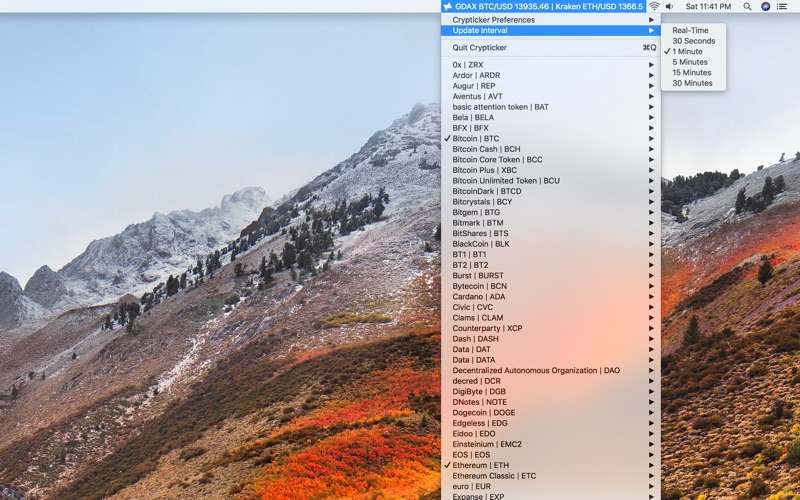800x500 pixels.
Task: Click the Sat 11:41 PM clock
Action: click(x=710, y=6)
